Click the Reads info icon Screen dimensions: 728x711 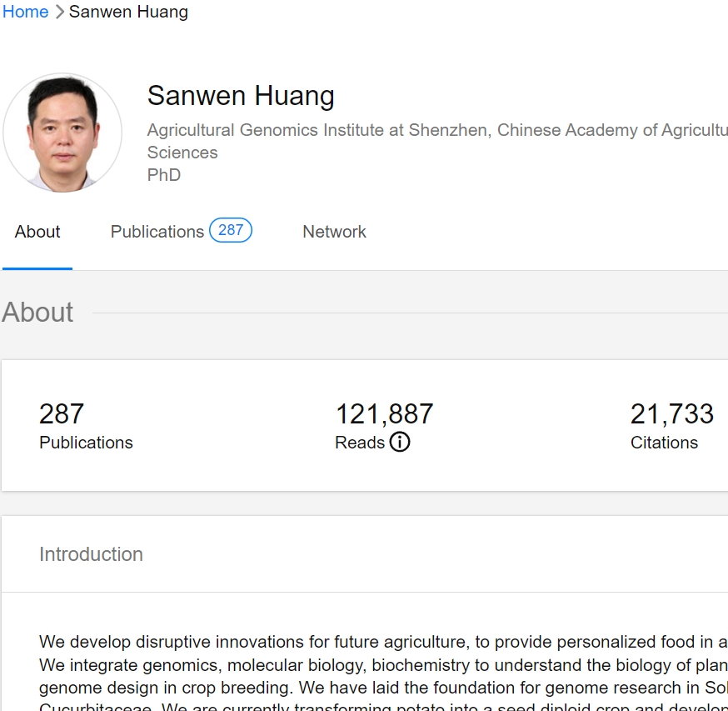pyautogui.click(x=400, y=443)
